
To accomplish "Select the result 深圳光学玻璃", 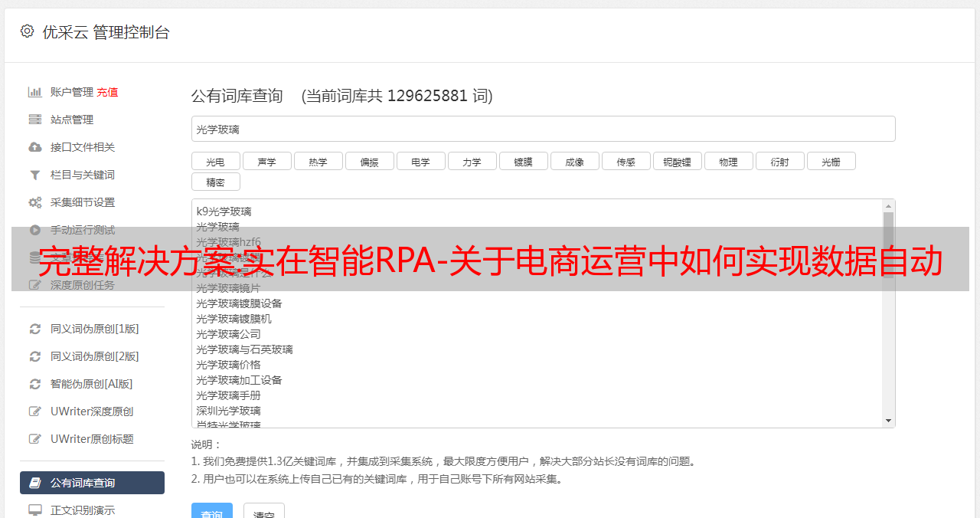I will (x=228, y=411).
